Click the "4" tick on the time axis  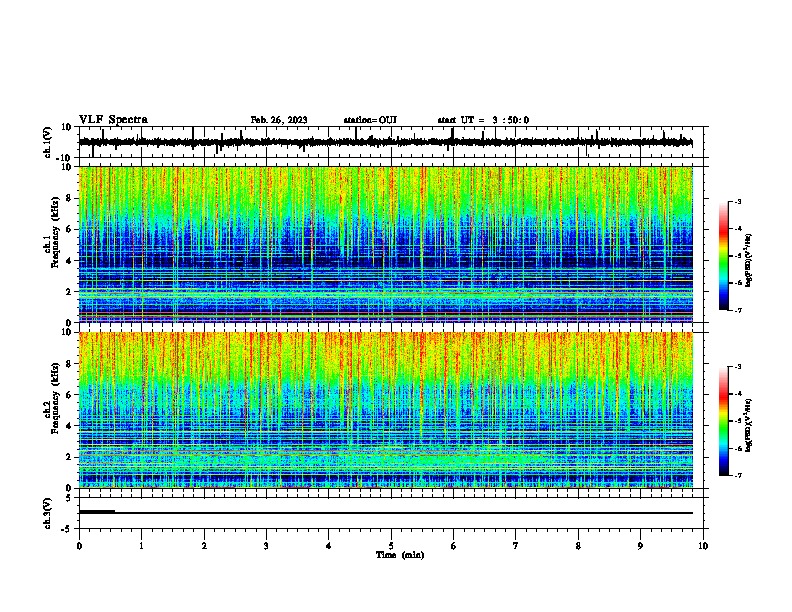[329, 546]
